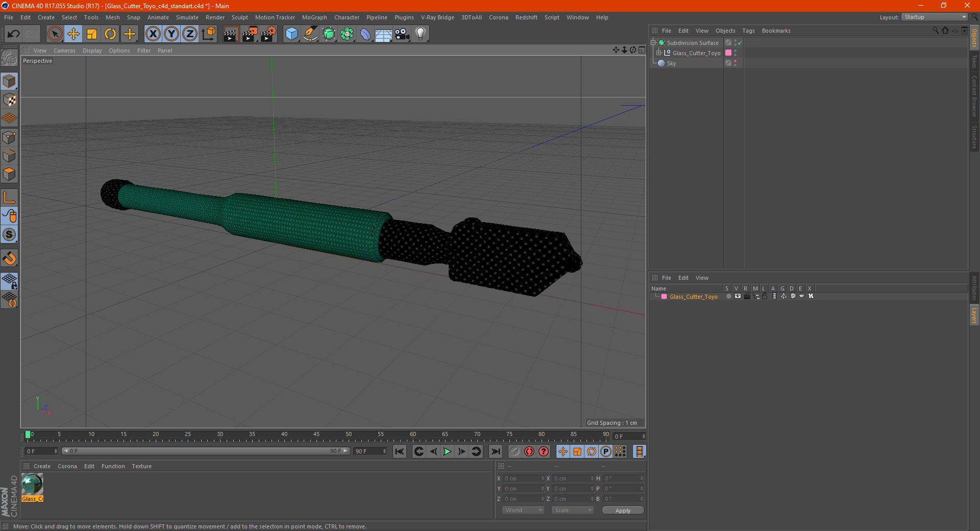This screenshot has width=980, height=531.
Task: Toggle Glass_Cutter_Toyo layer solo dot
Action: [x=728, y=296]
